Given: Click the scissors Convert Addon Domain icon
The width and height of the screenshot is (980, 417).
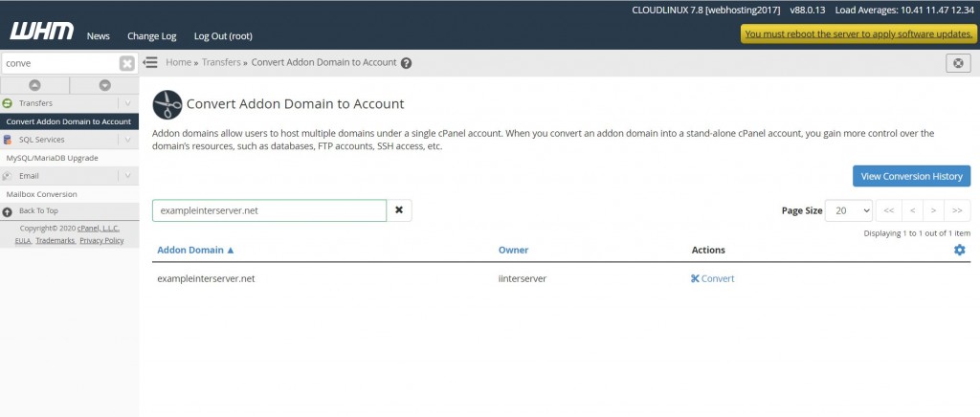Looking at the screenshot, I should coord(167,104).
